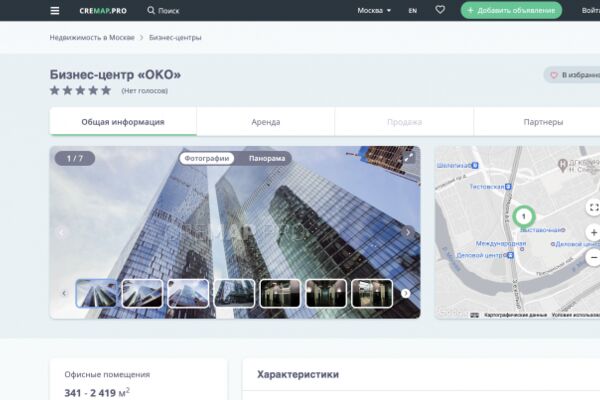This screenshot has height=400, width=600.
Task: Toggle map fullscreen view button
Action: click(x=593, y=207)
